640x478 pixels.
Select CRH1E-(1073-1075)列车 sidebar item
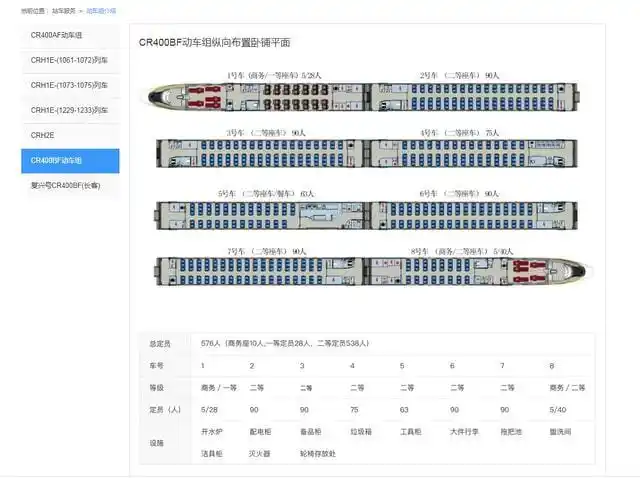(x=70, y=85)
